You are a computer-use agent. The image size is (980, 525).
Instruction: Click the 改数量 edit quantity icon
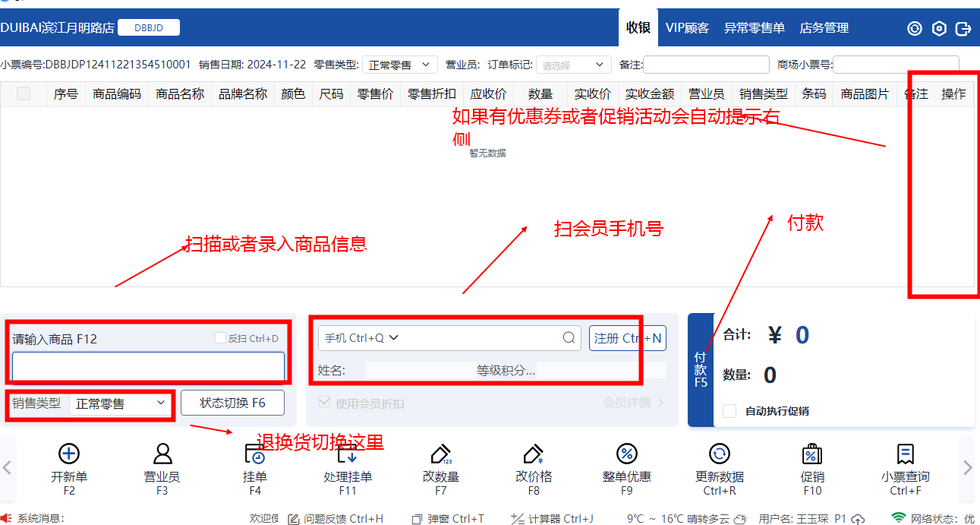click(441, 454)
